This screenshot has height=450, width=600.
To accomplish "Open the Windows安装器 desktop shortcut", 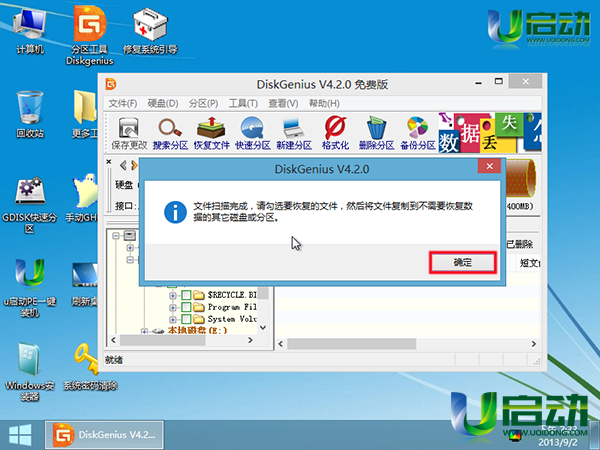I will tap(30, 371).
